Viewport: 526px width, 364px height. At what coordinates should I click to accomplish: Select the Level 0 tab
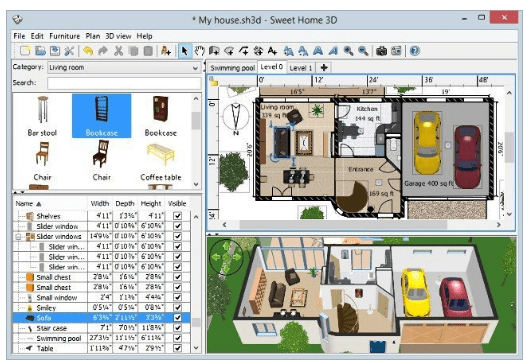coord(272,67)
